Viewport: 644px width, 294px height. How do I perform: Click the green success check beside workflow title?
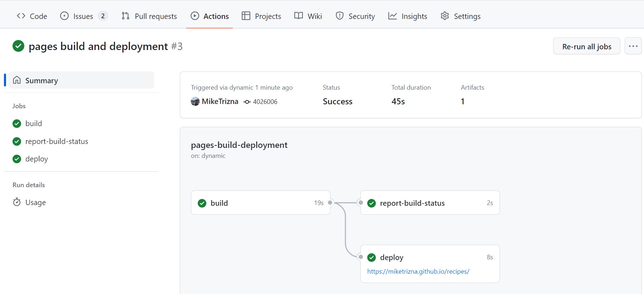18,46
